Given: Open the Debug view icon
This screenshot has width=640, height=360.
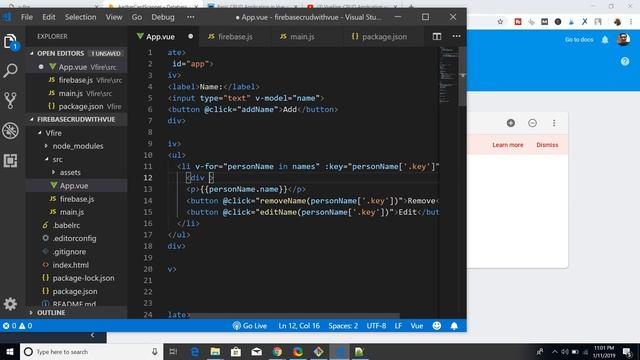Looking at the screenshot, I should 10,131.
